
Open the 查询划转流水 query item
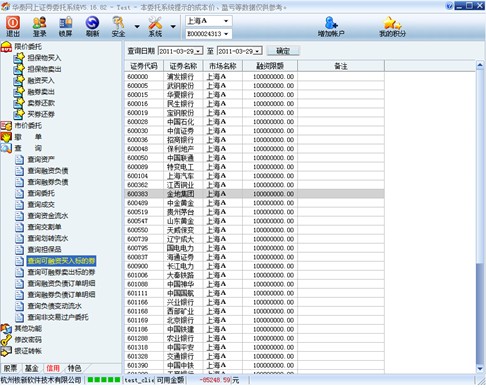click(x=48, y=239)
